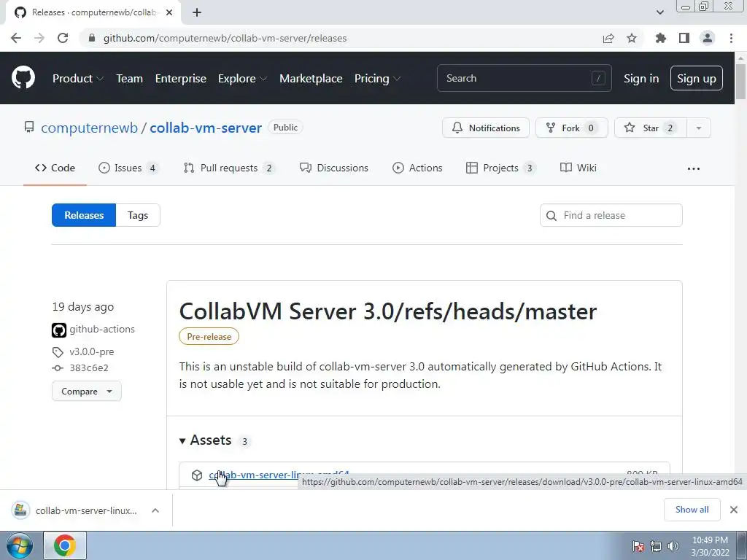Viewport: 747px width, 560px height.
Task: Click the share page icon in address bar
Action: pyautogui.click(x=608, y=38)
